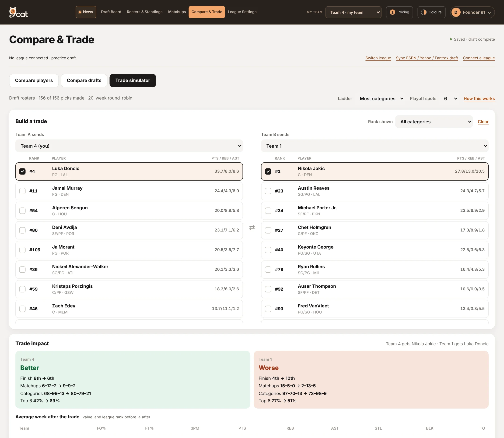Uncheck the Luka Doncic checkbox
504x438 pixels.
[22, 171]
